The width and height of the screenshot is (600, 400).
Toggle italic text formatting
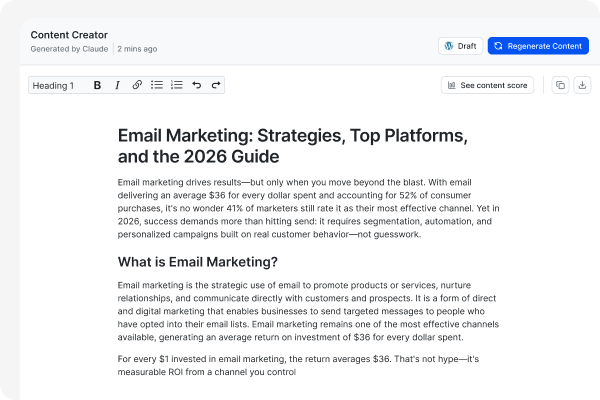117,86
